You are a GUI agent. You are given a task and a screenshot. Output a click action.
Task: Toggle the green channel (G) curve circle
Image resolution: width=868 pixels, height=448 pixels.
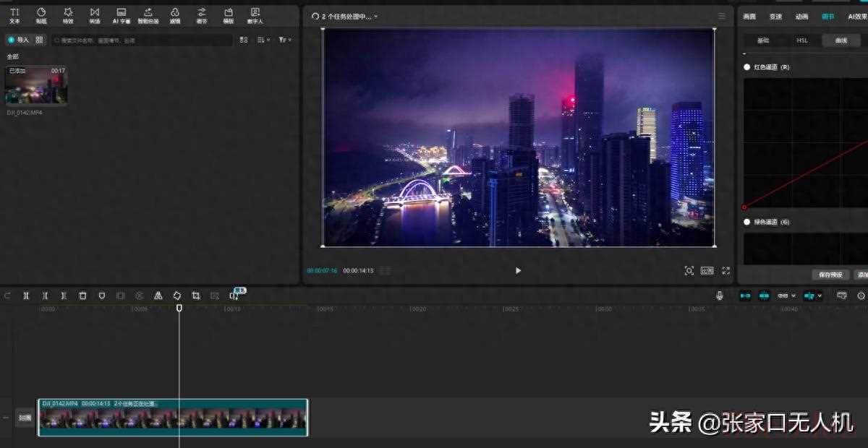(747, 222)
